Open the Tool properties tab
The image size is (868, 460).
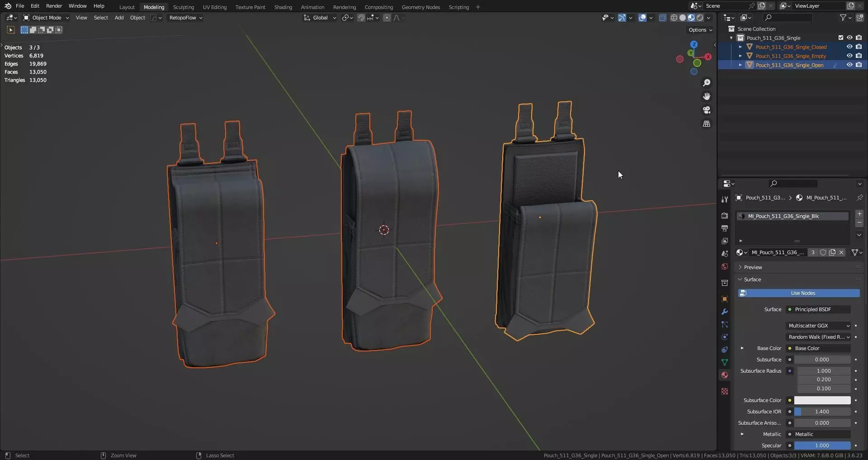coord(725,199)
